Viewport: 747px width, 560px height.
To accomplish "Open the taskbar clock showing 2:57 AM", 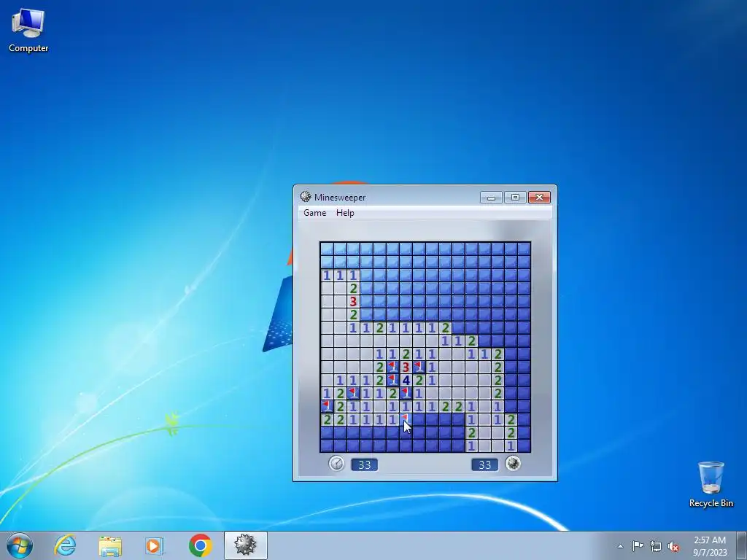I will [x=710, y=546].
